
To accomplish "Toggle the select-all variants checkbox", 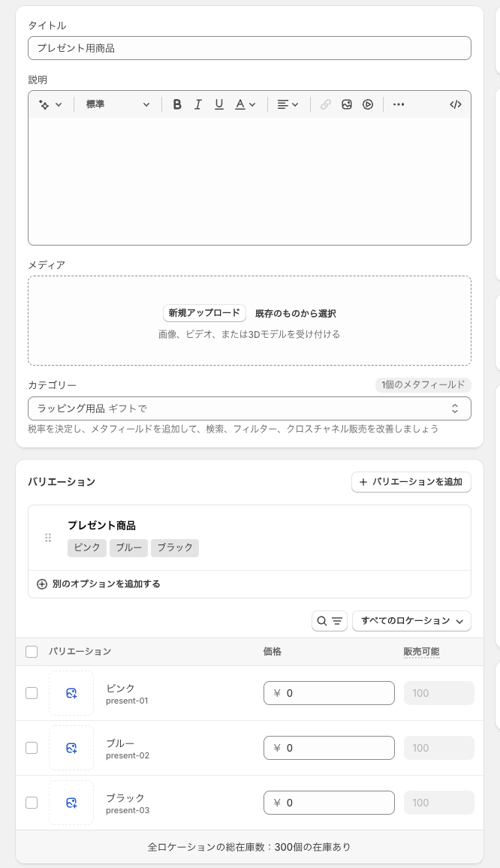I will pyautogui.click(x=32, y=652).
